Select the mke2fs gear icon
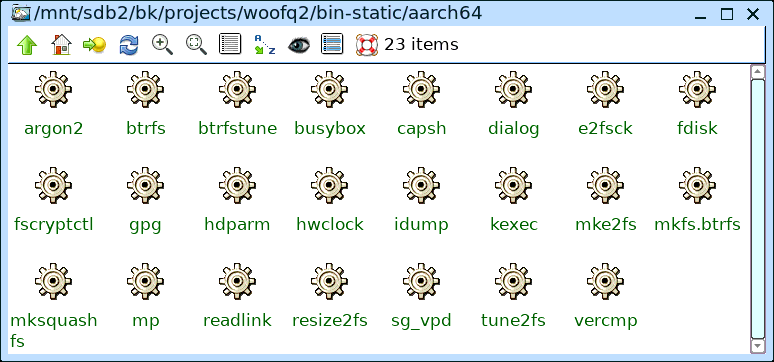Viewport: 774px width, 362px height. point(606,185)
